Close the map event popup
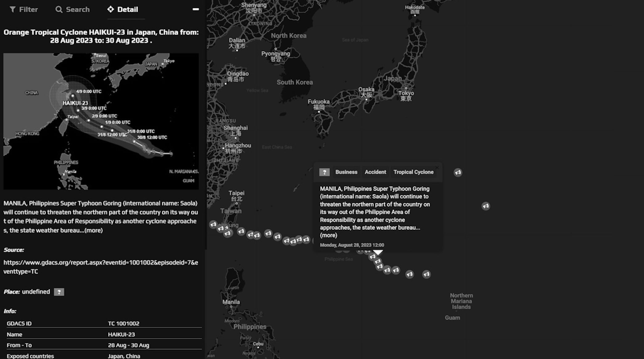The width and height of the screenshot is (644, 359). (x=437, y=167)
